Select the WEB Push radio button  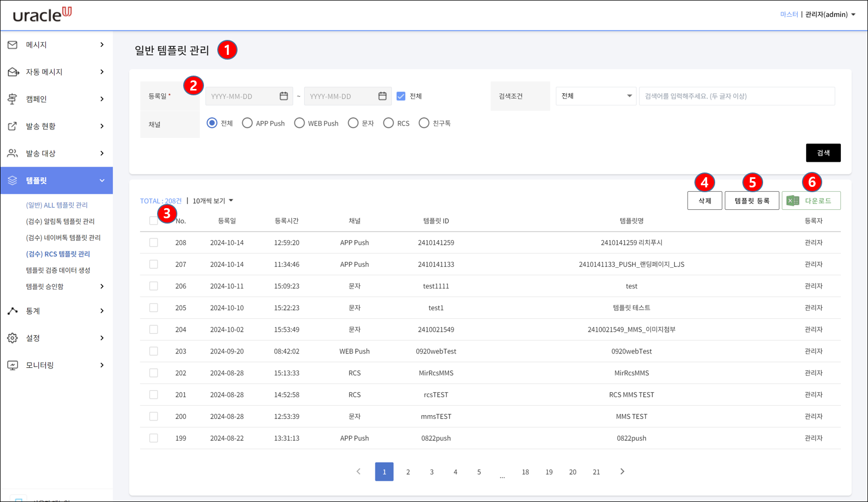click(x=299, y=123)
